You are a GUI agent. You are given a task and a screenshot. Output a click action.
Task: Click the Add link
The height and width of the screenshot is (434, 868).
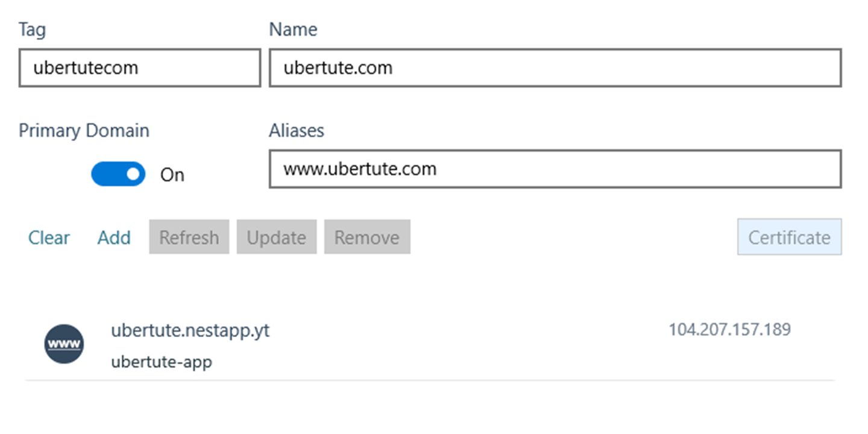pos(114,237)
